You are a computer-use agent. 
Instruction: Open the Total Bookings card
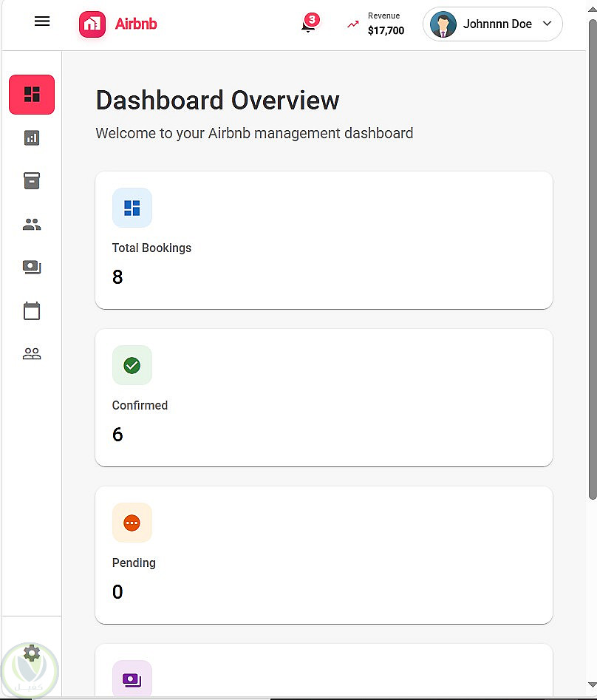point(324,240)
